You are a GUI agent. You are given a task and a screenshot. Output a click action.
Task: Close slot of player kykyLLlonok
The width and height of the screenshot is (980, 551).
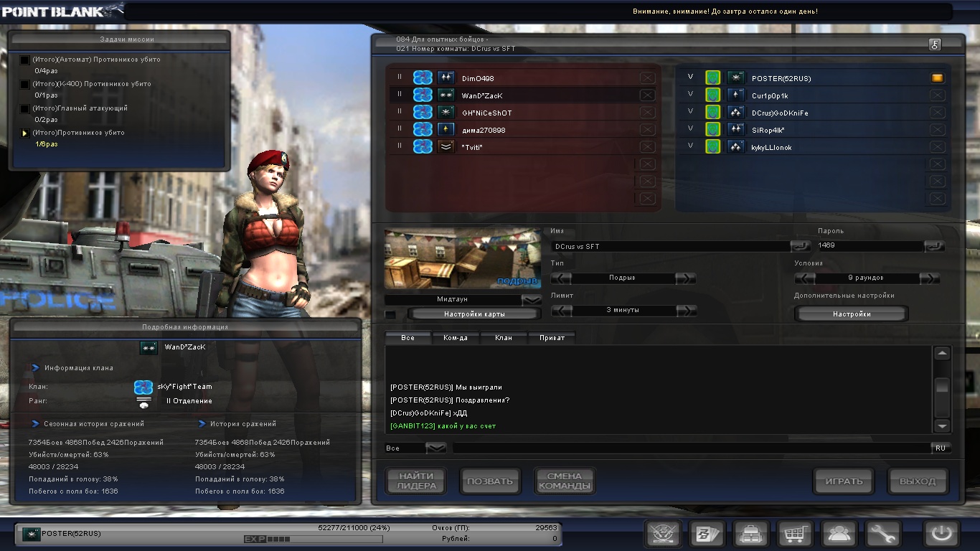[x=937, y=146]
